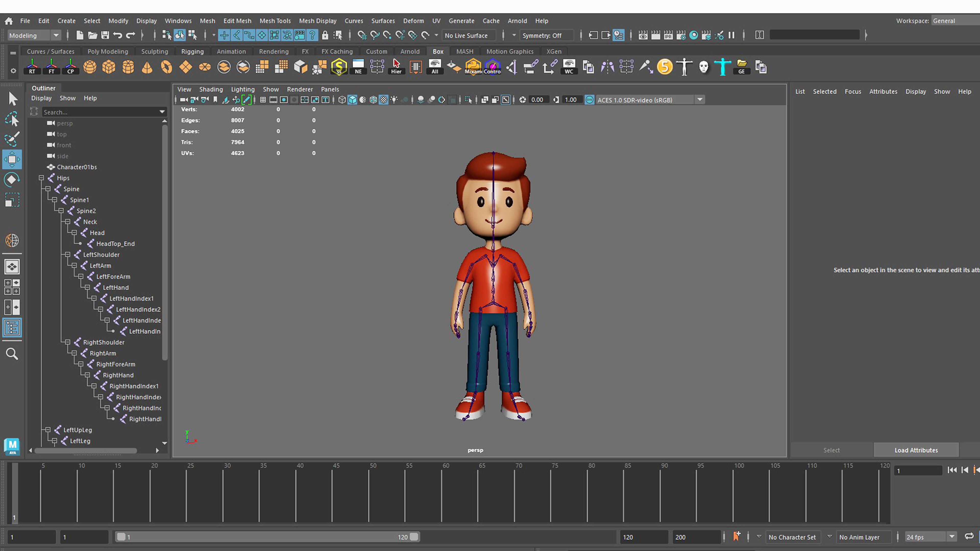Viewport: 980px width, 551px height.
Task: Click the home icon in menu bar
Action: pyautogui.click(x=8, y=21)
